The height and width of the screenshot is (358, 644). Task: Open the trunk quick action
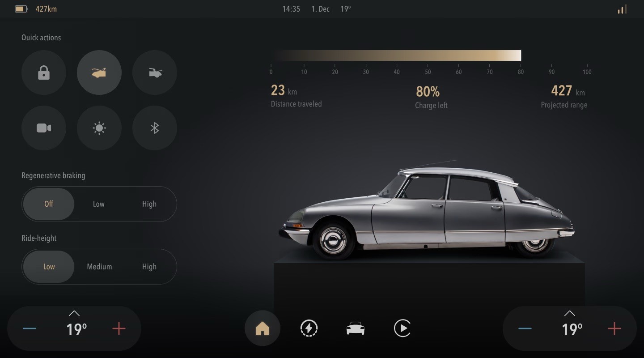(155, 72)
